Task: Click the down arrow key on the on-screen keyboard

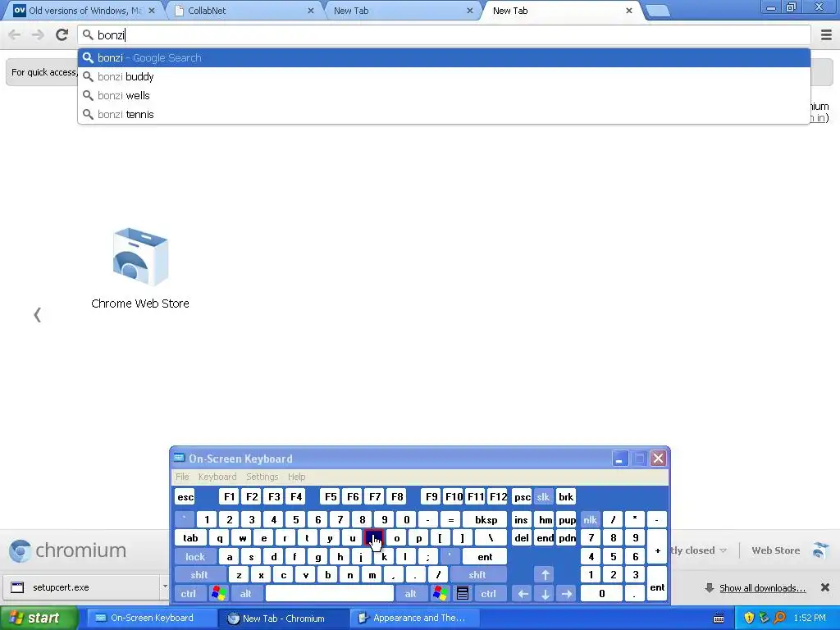Action: coord(546,594)
